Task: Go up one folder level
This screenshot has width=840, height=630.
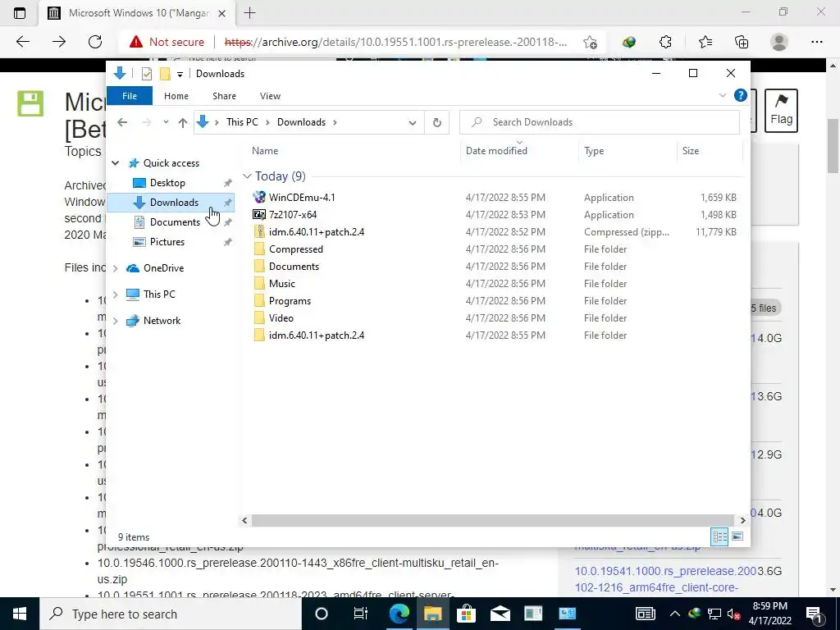Action: point(183,123)
